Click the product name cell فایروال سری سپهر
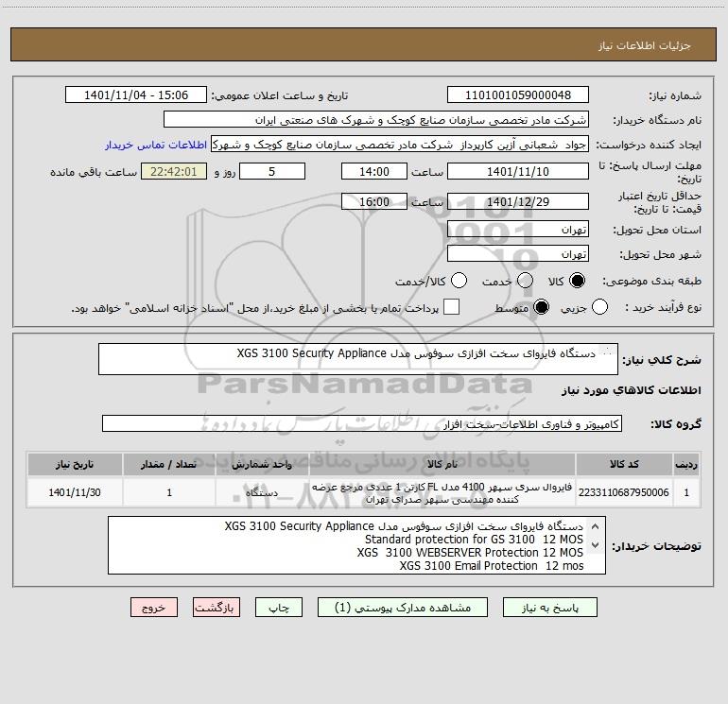Viewport: 728px width, 704px height. 442,492
